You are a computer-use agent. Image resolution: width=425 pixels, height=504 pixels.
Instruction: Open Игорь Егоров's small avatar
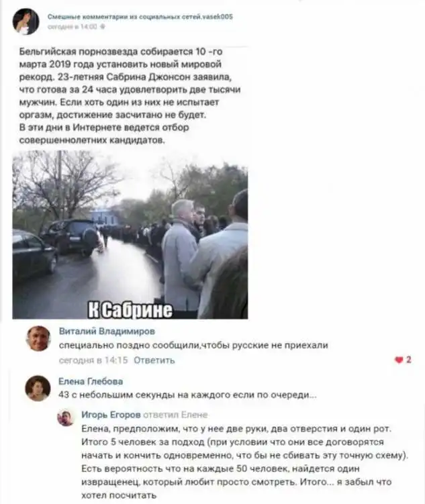66,418
